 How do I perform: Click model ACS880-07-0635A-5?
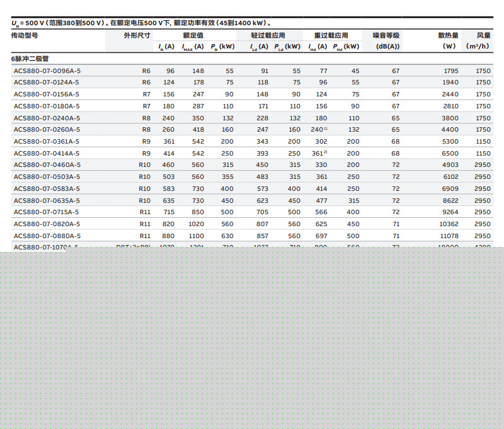click(x=47, y=200)
